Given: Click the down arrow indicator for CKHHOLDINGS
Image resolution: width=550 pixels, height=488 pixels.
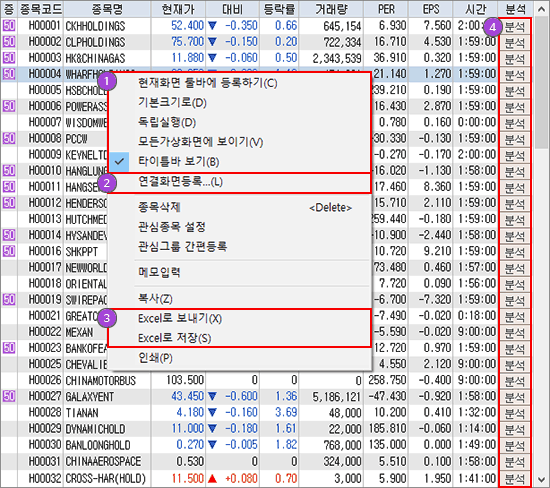Looking at the screenshot, I should pyautogui.click(x=212, y=26).
